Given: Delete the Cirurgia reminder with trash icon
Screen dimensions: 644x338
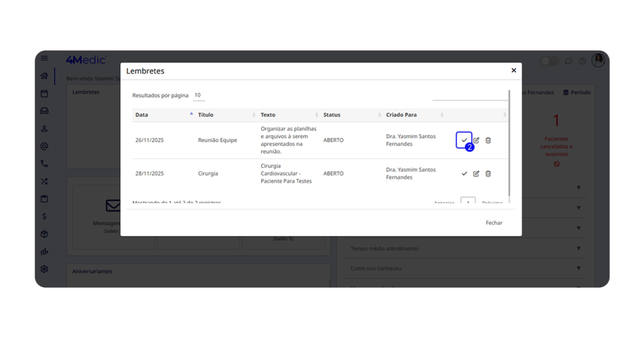Looking at the screenshot, I should (488, 174).
